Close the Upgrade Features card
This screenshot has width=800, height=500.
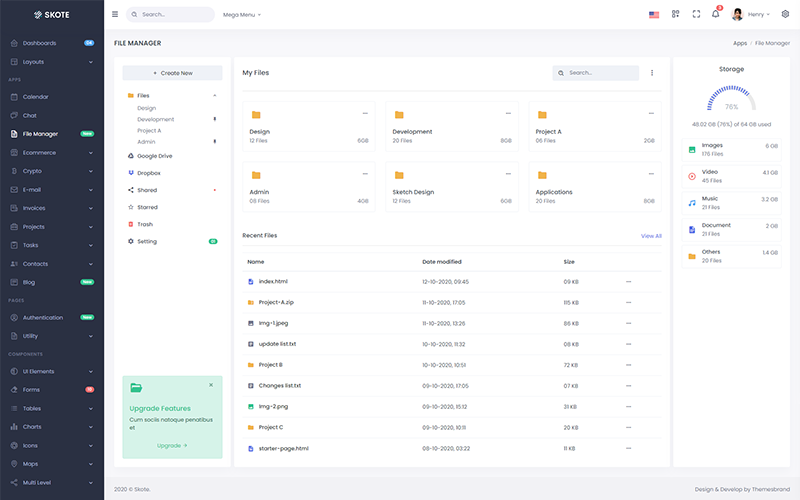[210, 384]
